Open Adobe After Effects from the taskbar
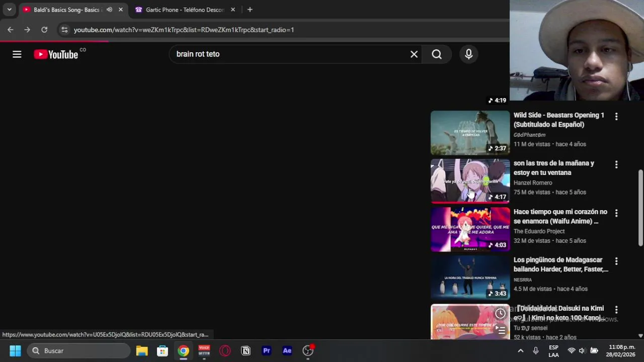The width and height of the screenshot is (644, 362). (287, 350)
